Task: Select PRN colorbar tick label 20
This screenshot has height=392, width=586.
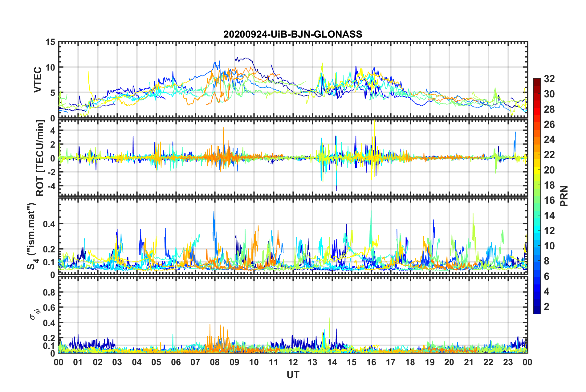Action: [x=549, y=170]
